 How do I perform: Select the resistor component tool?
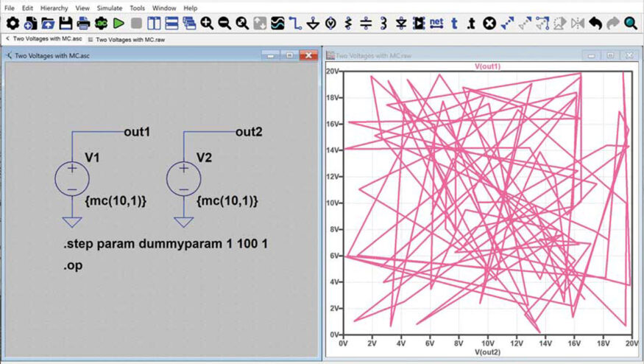click(348, 24)
